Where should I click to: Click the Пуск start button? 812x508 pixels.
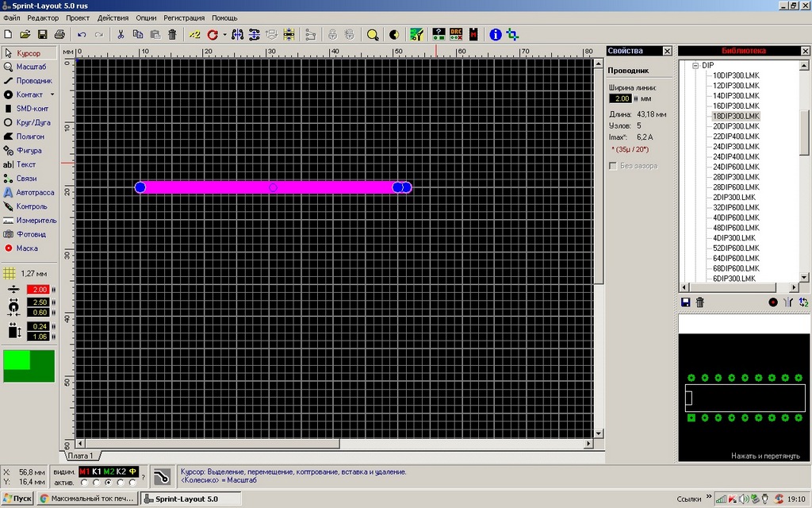tap(17, 498)
